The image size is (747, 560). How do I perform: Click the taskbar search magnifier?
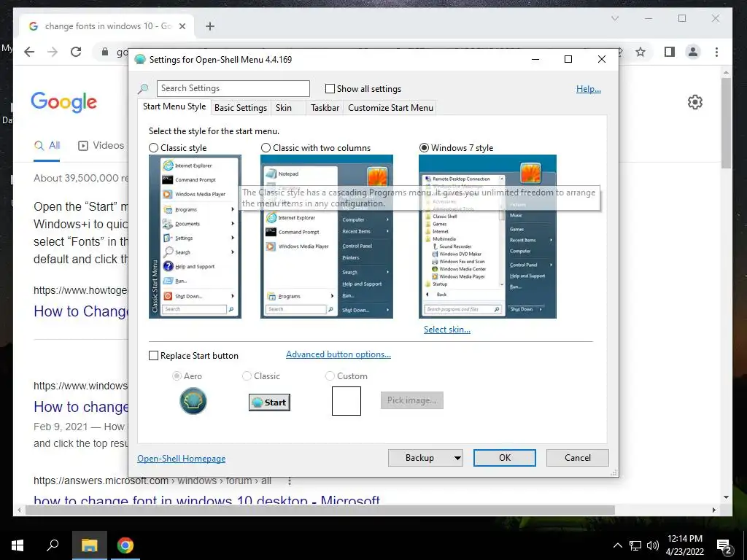click(53, 545)
